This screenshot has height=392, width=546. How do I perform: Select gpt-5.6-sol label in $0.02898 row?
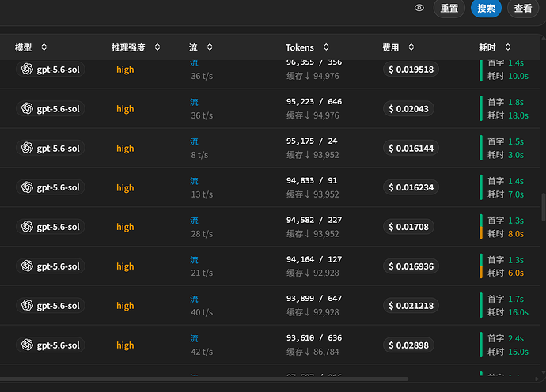pos(58,345)
